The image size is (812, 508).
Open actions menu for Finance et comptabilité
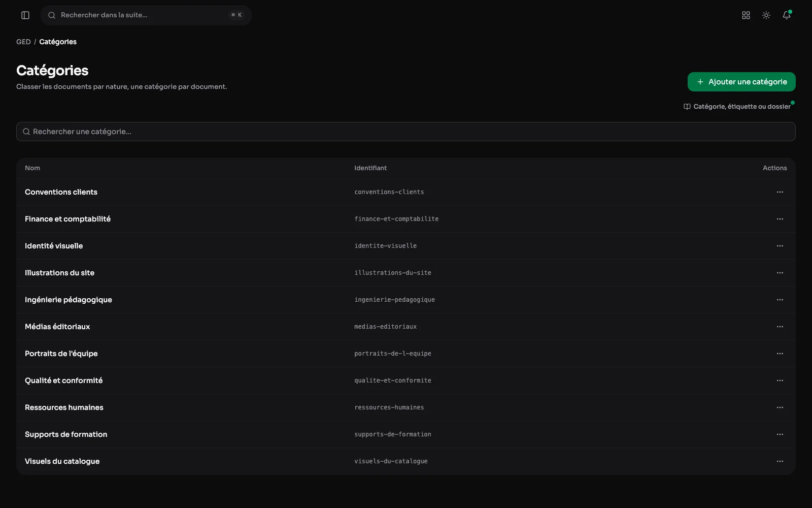[x=780, y=219]
